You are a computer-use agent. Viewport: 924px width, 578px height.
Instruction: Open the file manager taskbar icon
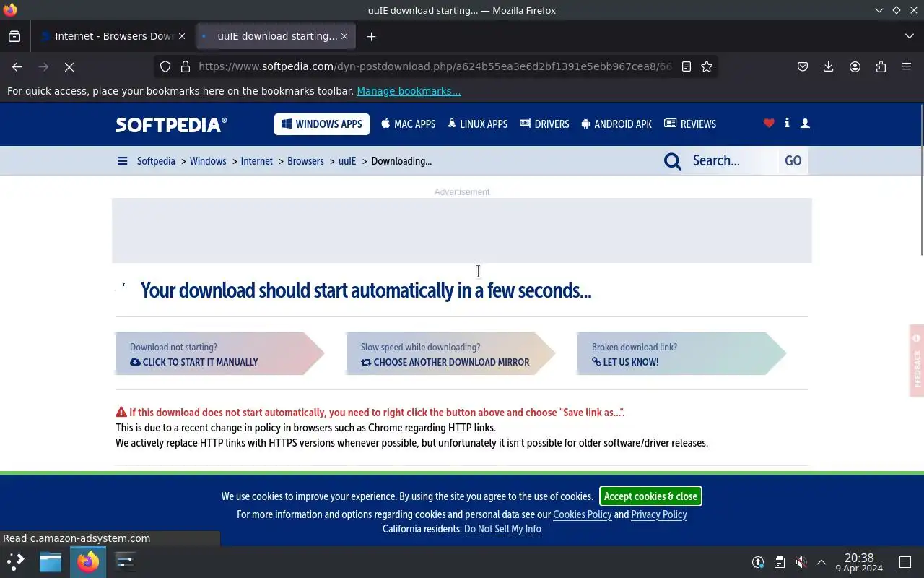tap(51, 561)
